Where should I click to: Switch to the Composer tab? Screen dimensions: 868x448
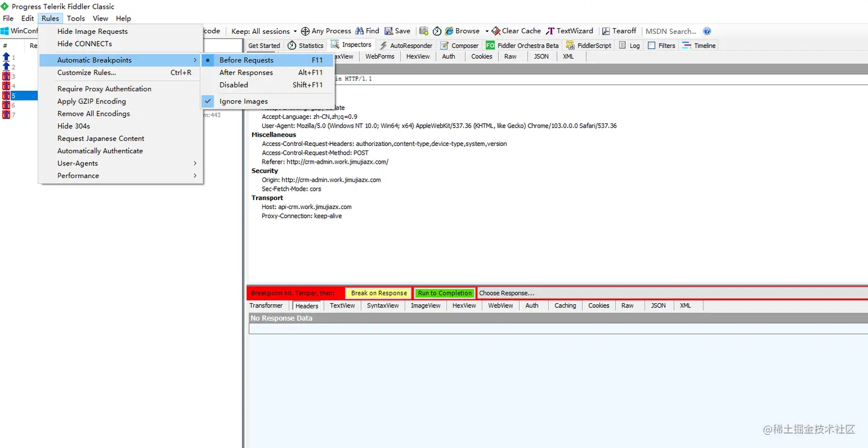coord(459,45)
